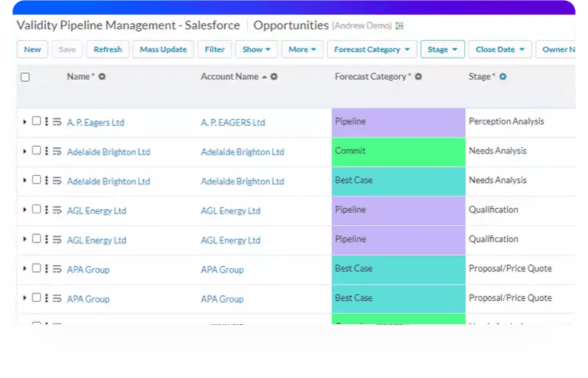Viewport: 588px width, 378px height.
Task: Open the More dropdown
Action: coord(302,49)
